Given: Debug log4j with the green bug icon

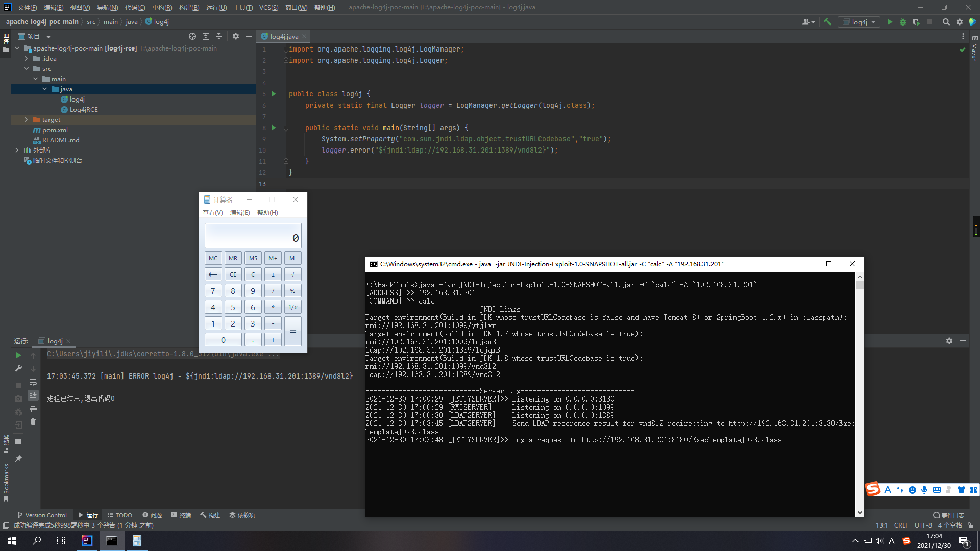Looking at the screenshot, I should point(903,22).
